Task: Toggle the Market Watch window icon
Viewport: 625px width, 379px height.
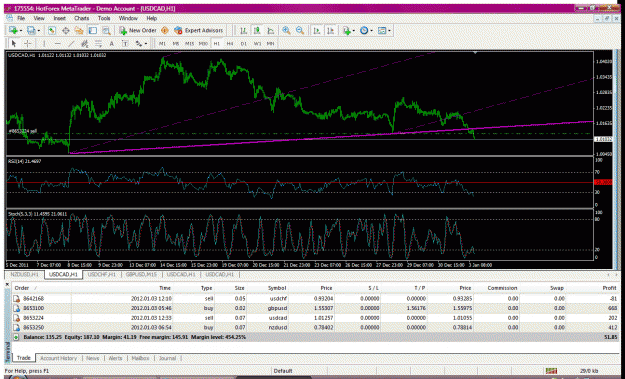Action: (x=52, y=30)
